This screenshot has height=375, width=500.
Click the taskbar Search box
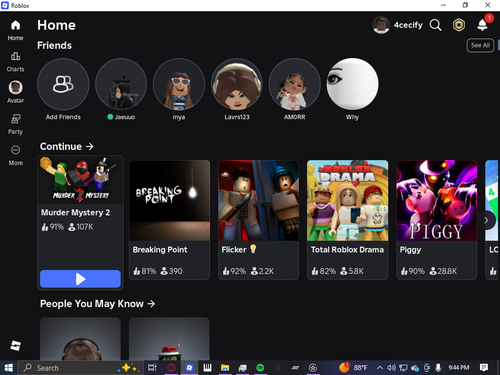point(81,368)
